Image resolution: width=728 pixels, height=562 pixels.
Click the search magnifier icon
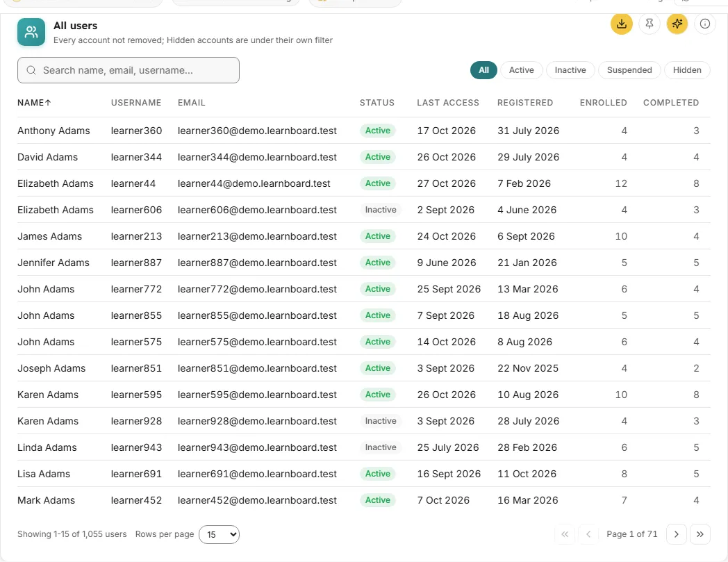click(31, 70)
